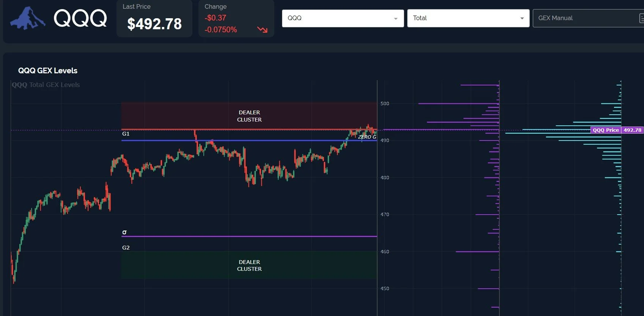Click the upper red DEALER CLUSTER zone label

click(249, 116)
